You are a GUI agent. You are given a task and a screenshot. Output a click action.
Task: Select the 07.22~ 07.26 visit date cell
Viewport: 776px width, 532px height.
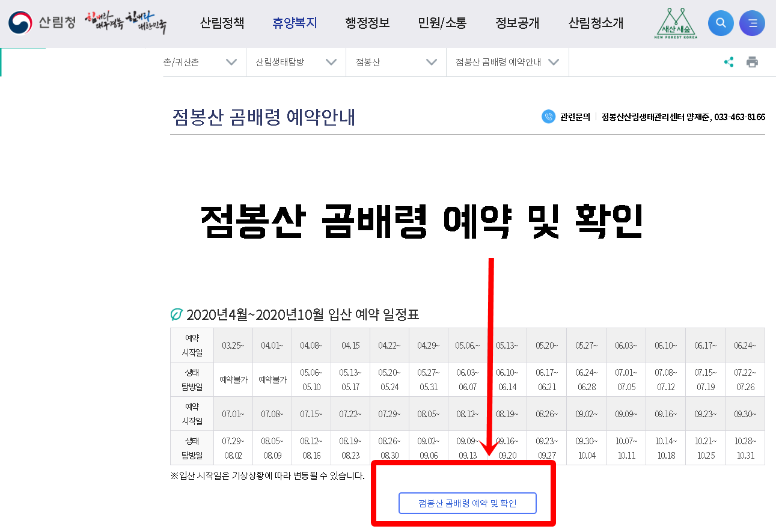(745, 379)
